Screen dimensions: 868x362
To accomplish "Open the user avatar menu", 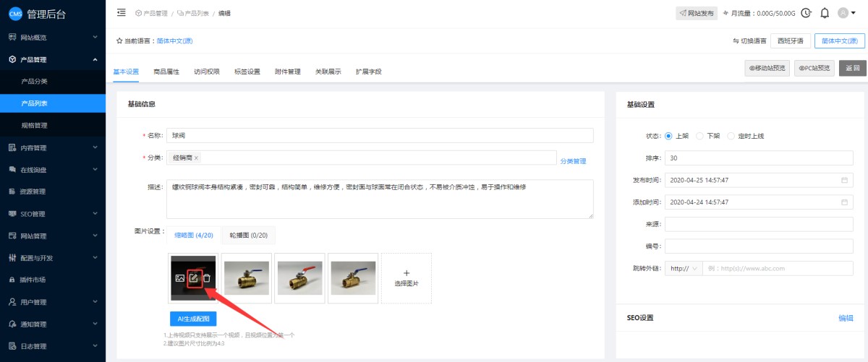I will [x=847, y=13].
